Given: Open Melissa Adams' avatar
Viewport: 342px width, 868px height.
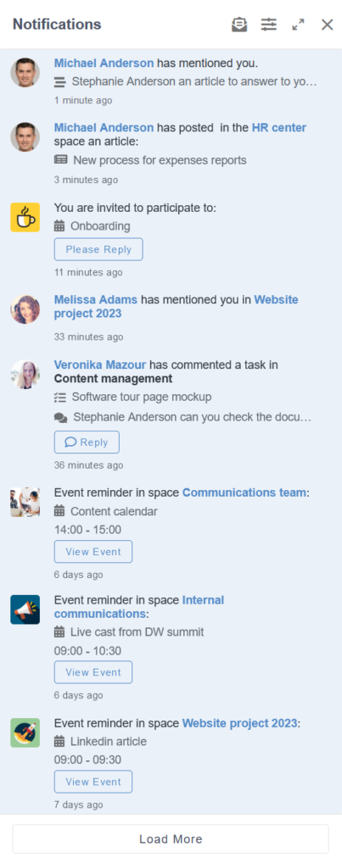Looking at the screenshot, I should (x=25, y=309).
